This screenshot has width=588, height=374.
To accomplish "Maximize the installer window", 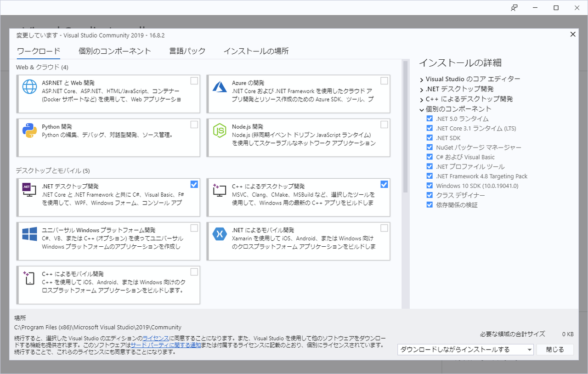I will [x=556, y=7].
